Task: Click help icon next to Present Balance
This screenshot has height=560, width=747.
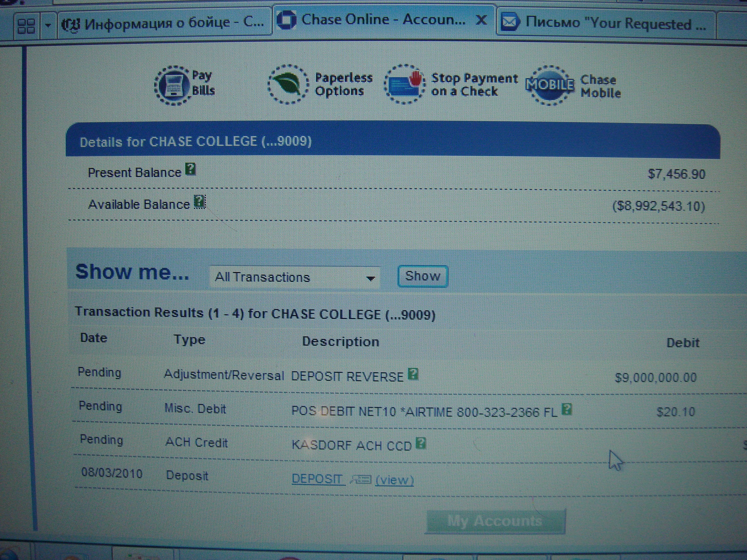Action: tap(191, 169)
